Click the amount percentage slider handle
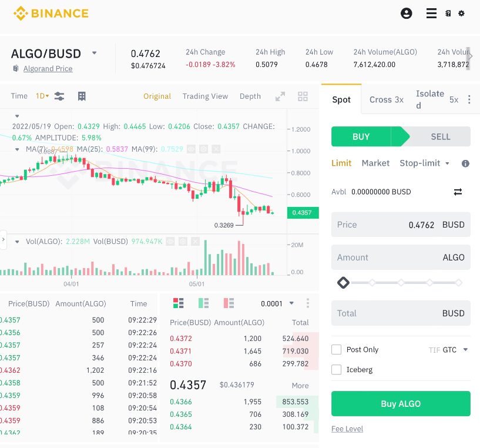Viewport: 480px width, 448px height. coord(343,283)
